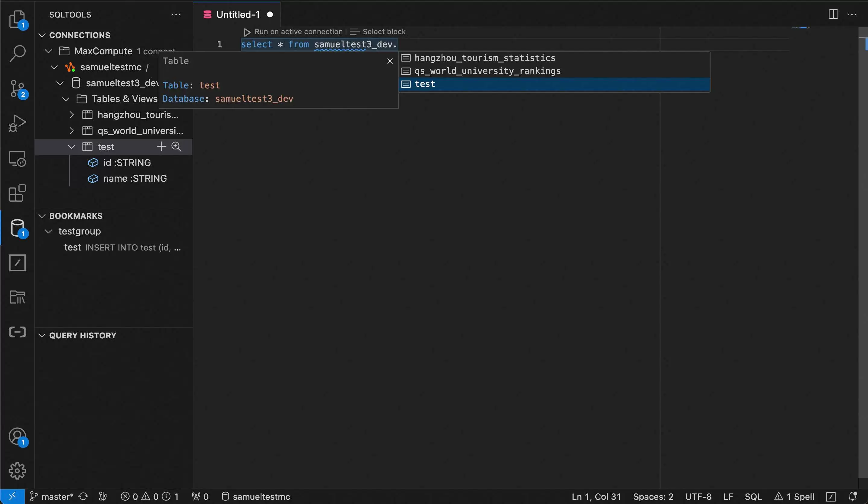Click the SQLTools database icon in activity bar
This screenshot has height=504, width=868.
point(17,228)
